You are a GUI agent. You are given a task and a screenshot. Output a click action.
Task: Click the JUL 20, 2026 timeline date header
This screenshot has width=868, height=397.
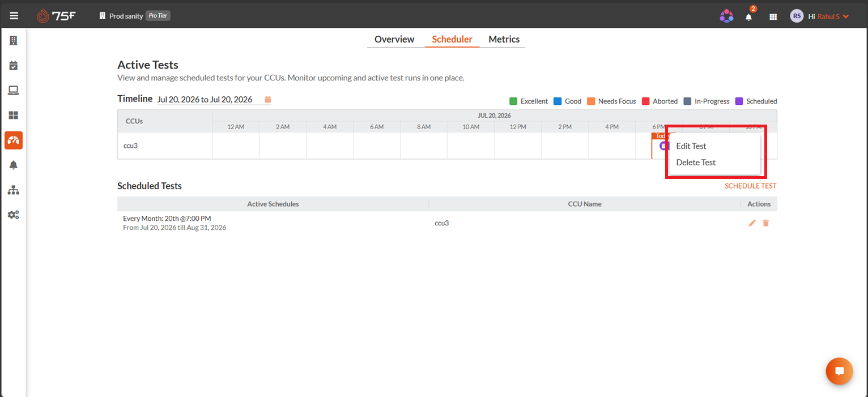point(495,116)
